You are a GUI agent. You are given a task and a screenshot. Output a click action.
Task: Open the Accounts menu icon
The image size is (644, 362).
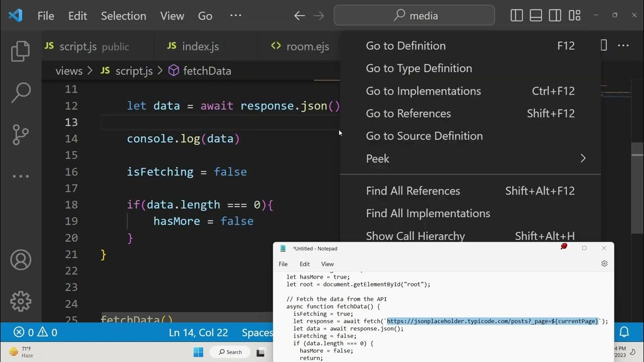point(21,260)
